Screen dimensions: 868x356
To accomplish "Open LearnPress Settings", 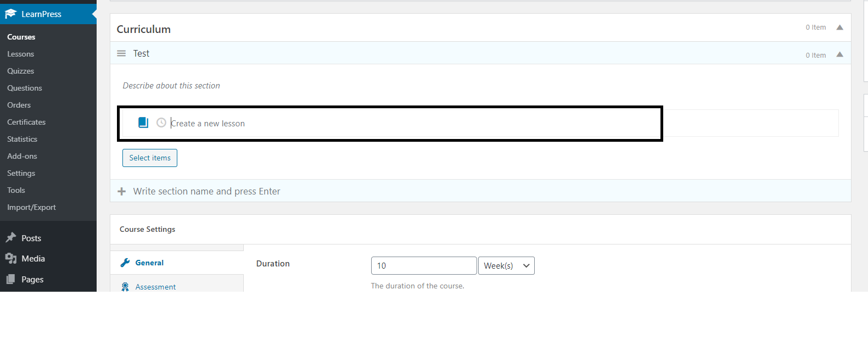I will (x=21, y=173).
